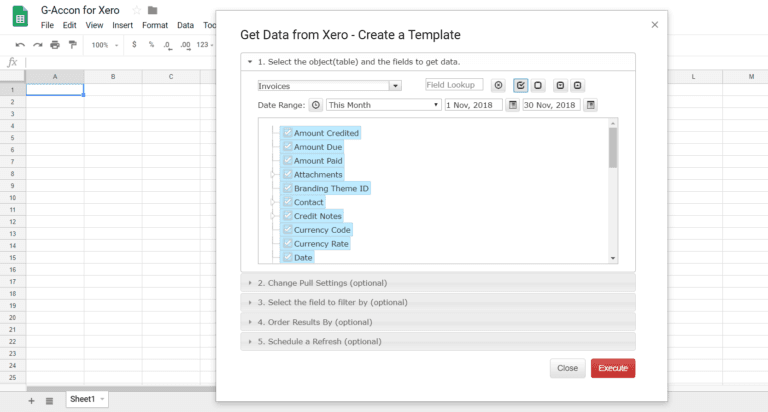768x412 pixels.
Task: Click the Close button
Action: click(x=567, y=368)
